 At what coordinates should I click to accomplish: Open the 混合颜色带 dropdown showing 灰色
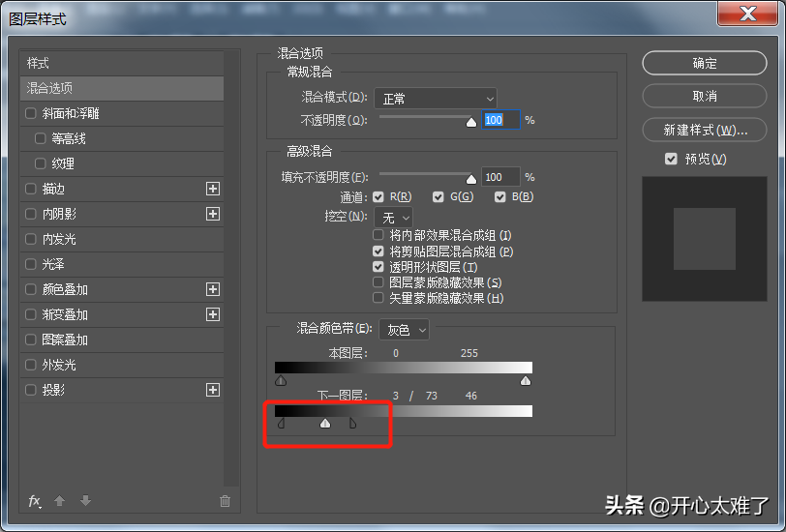click(404, 330)
